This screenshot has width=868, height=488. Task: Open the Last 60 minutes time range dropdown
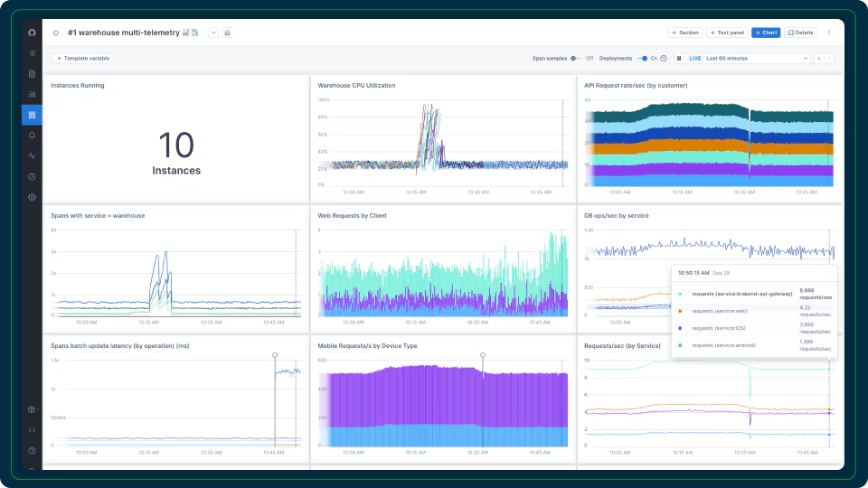(x=757, y=58)
